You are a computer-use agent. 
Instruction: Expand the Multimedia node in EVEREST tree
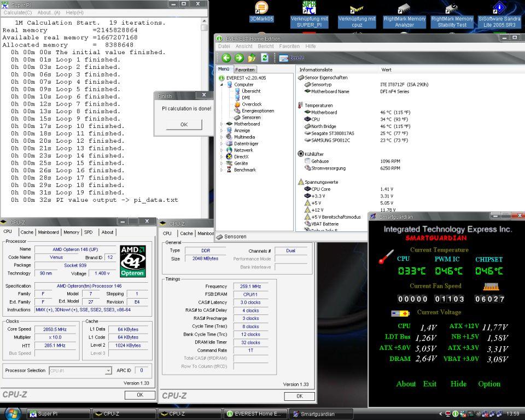pyautogui.click(x=221, y=137)
